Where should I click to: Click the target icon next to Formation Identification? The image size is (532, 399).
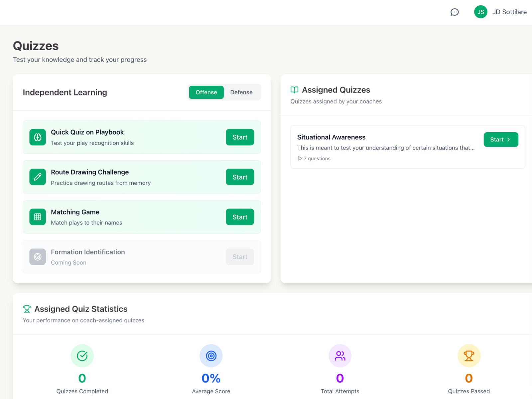coord(38,257)
